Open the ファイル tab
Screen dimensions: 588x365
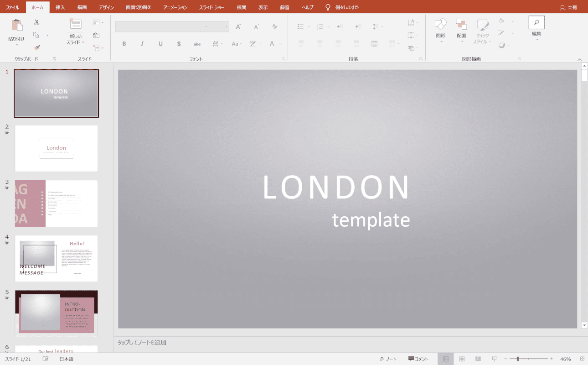pos(12,7)
